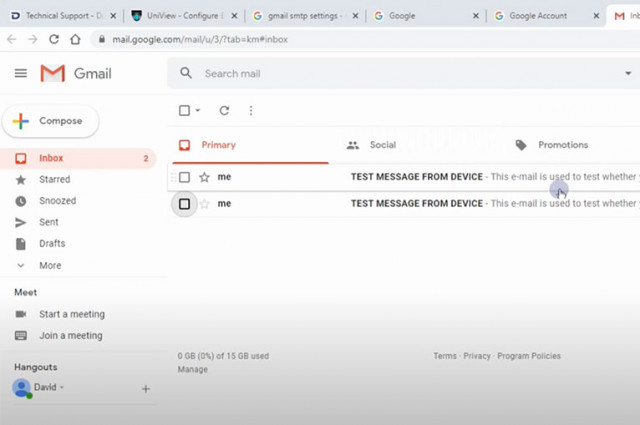
Task: Close the UniView Configure browser tab
Action: (234, 16)
